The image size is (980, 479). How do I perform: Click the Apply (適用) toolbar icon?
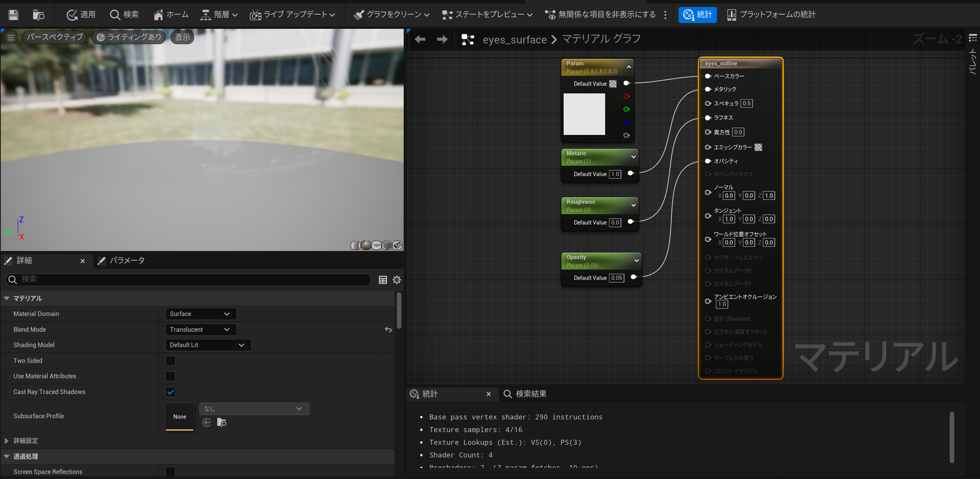tap(81, 15)
